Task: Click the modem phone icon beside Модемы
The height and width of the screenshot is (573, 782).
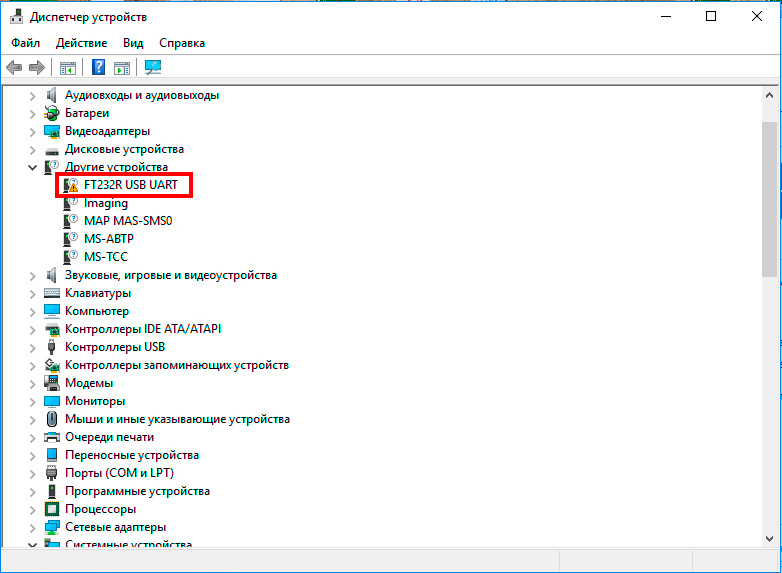Action: tap(51, 383)
